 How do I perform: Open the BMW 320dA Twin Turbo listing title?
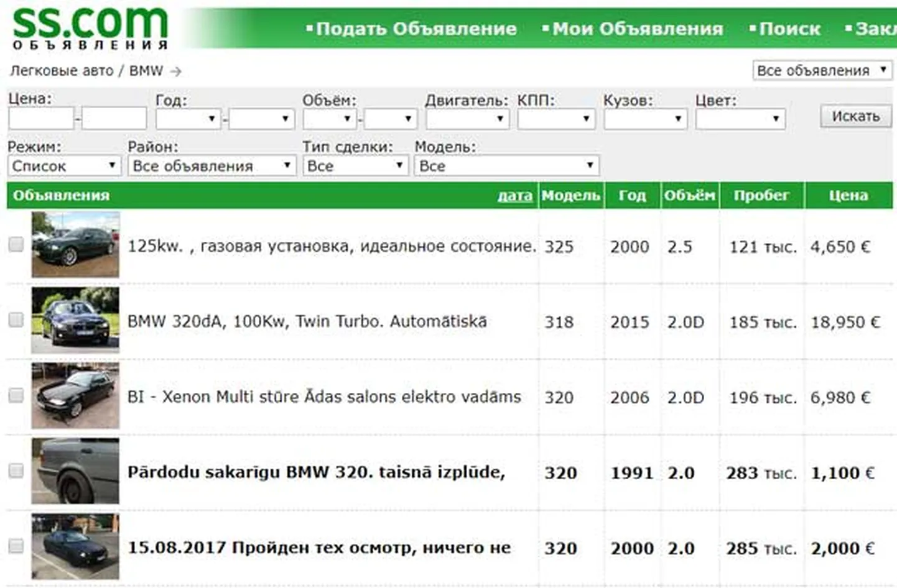(x=307, y=321)
